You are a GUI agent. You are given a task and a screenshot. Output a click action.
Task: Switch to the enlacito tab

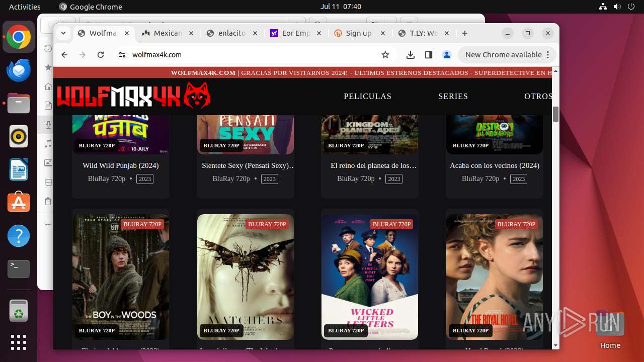coord(232,33)
